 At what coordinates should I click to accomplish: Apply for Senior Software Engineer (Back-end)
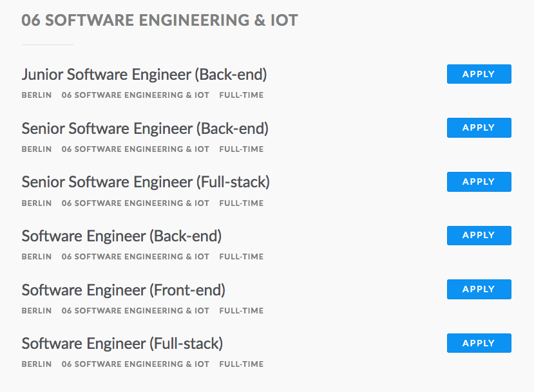tap(479, 127)
